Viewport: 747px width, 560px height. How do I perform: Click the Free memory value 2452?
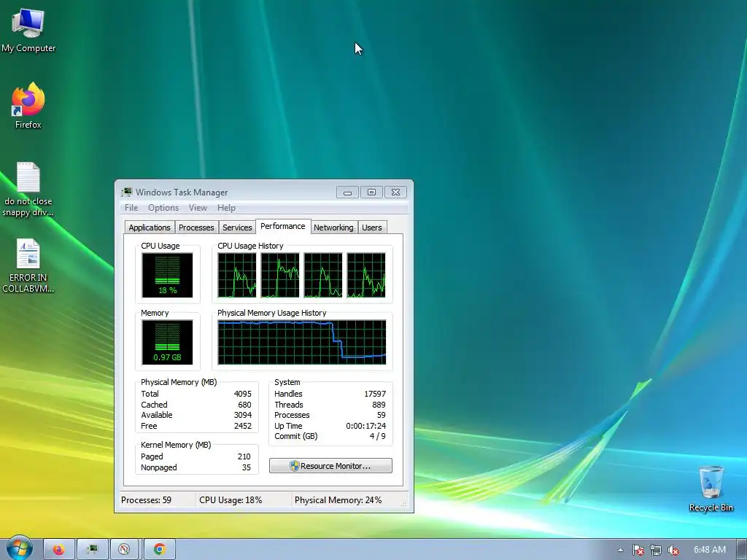242,426
